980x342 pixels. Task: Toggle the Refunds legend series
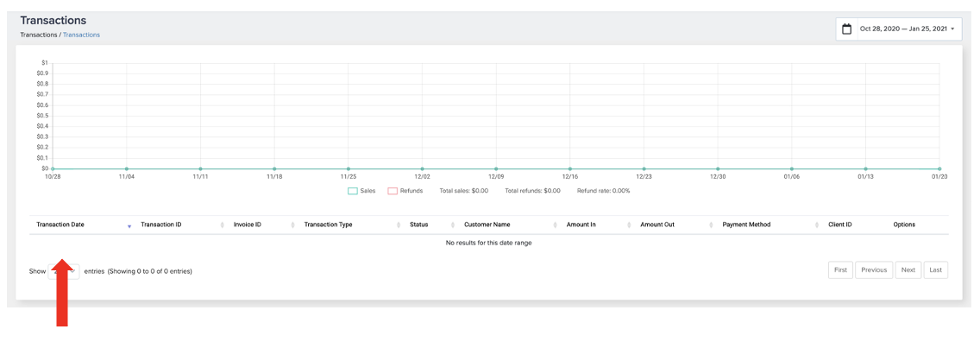click(405, 191)
